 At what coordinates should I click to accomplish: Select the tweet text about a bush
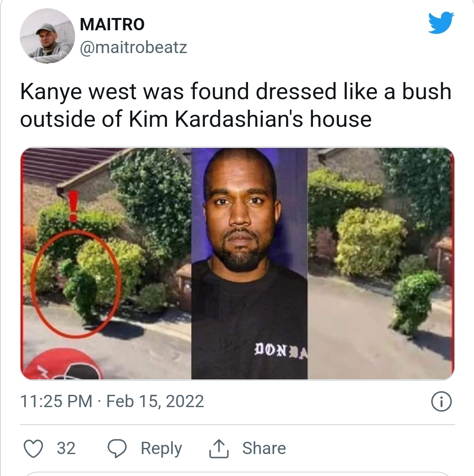tap(235, 105)
